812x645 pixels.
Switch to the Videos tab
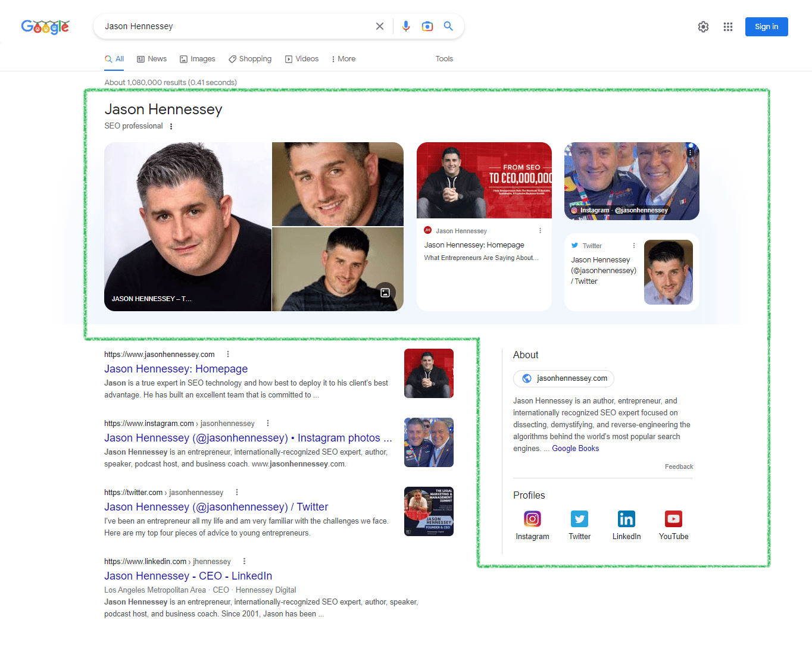[302, 59]
